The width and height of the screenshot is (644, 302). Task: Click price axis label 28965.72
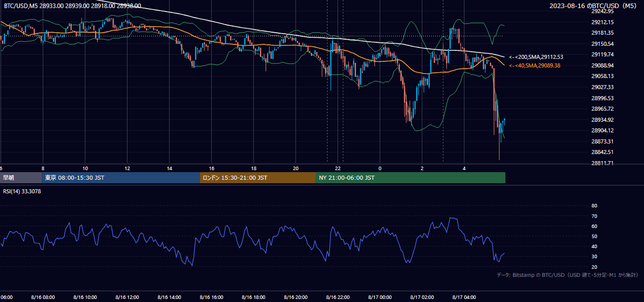(602, 109)
